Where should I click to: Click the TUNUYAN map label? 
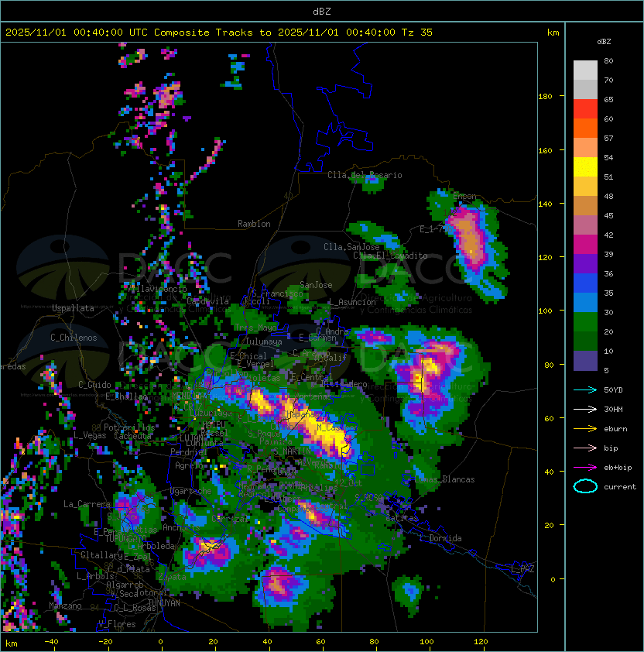point(164,603)
